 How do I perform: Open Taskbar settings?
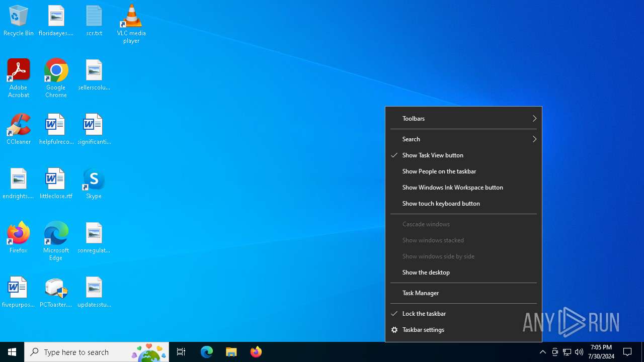coord(463,330)
